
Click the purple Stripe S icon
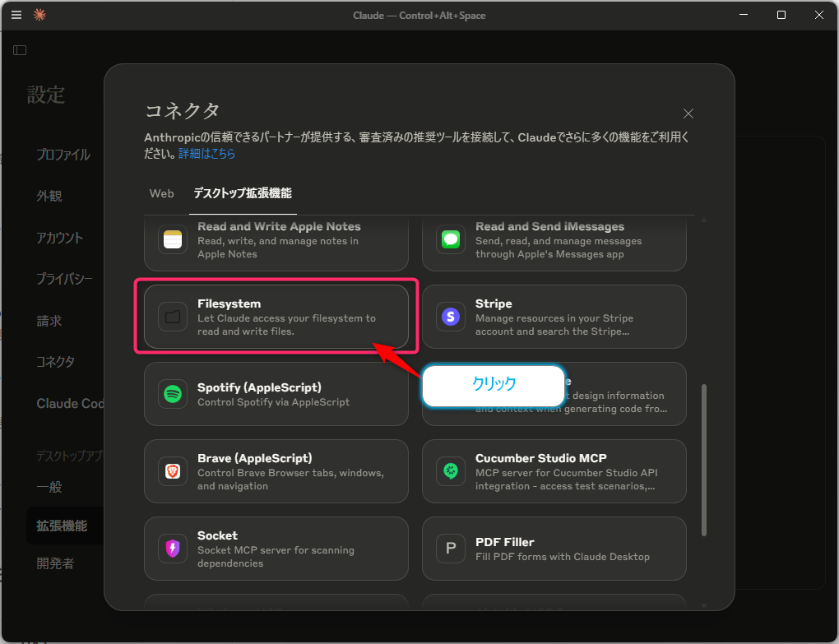click(x=451, y=317)
